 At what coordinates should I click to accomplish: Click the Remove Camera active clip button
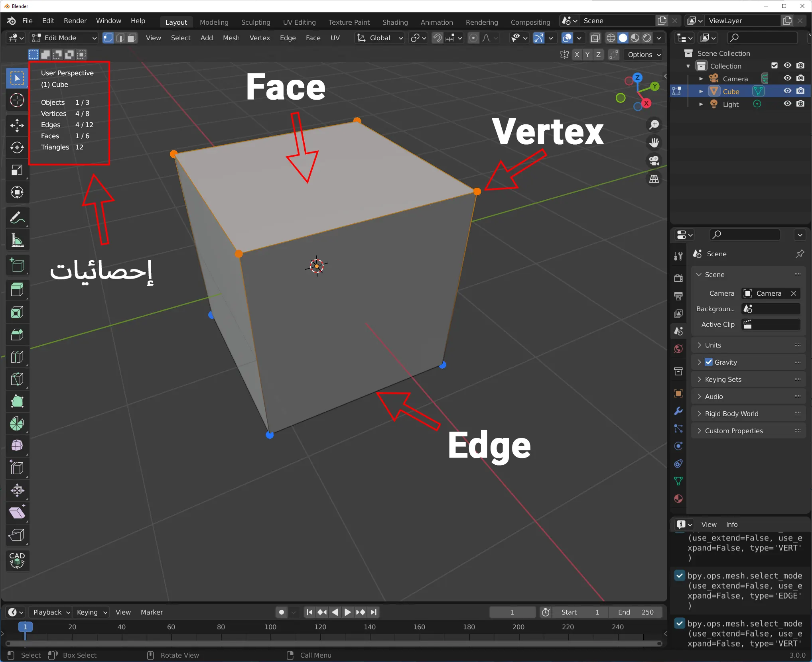tap(794, 293)
